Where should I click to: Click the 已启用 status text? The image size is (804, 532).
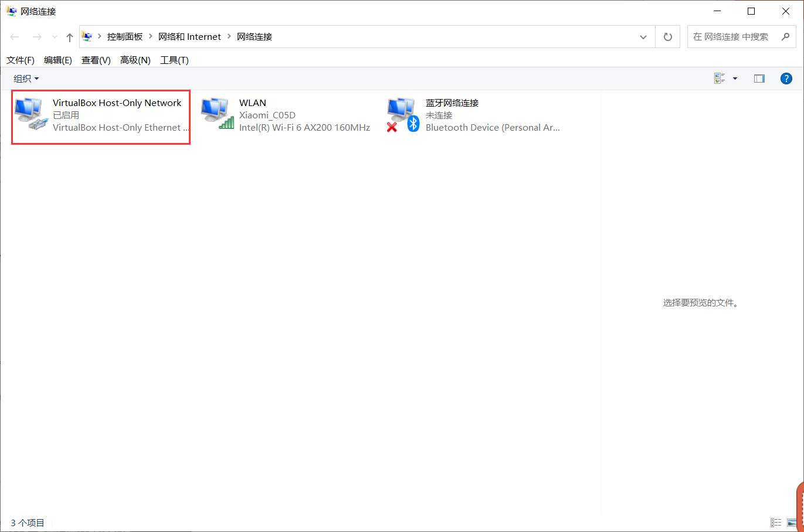point(66,115)
